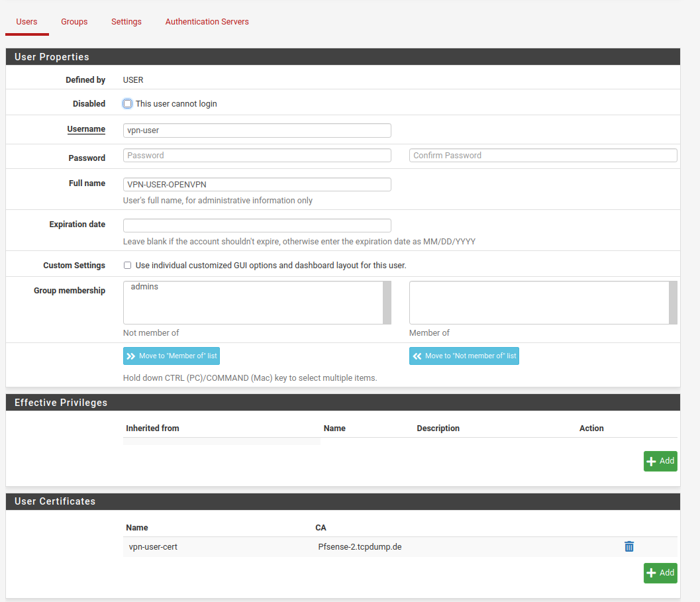Switch to the Groups tab
Screen dimensions: 700x602
coord(74,22)
